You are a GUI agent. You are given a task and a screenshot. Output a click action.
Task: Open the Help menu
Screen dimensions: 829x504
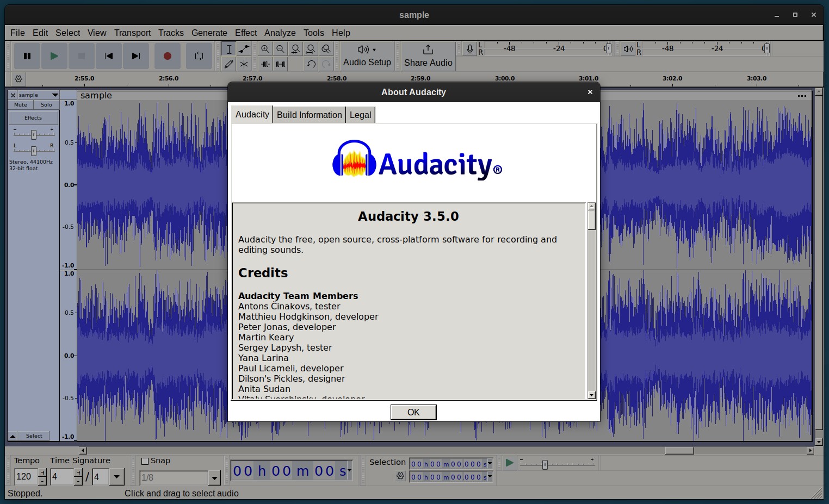coord(341,33)
